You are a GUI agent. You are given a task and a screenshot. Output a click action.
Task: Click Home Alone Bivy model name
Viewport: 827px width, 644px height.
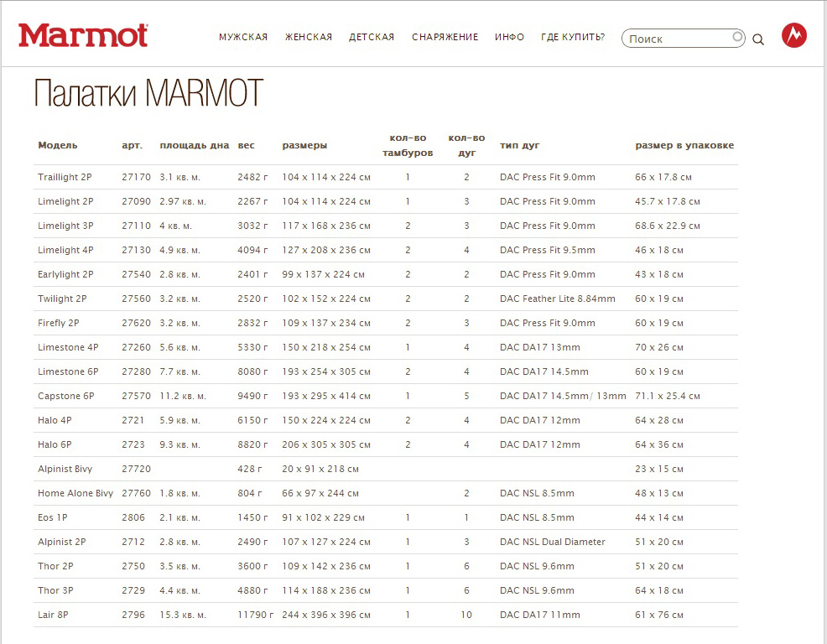tap(75, 493)
